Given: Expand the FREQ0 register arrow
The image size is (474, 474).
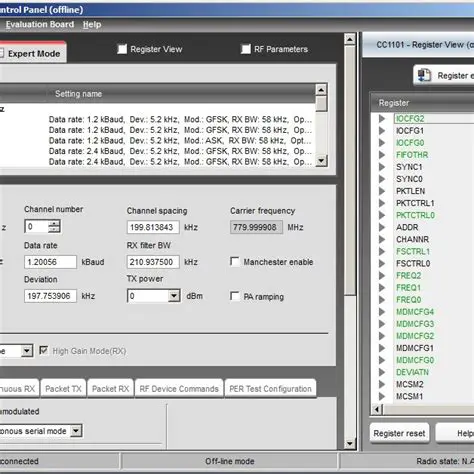Looking at the screenshot, I should (382, 300).
